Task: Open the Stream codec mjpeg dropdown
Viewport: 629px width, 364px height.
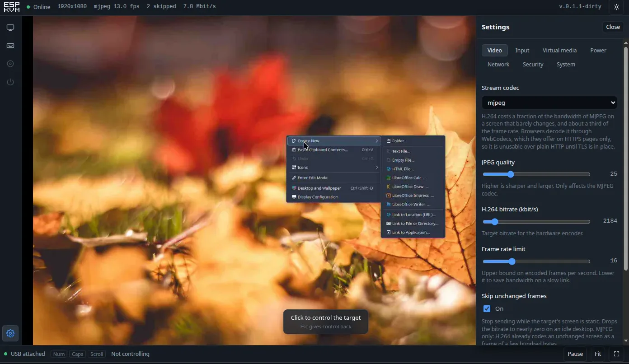Action: point(549,103)
